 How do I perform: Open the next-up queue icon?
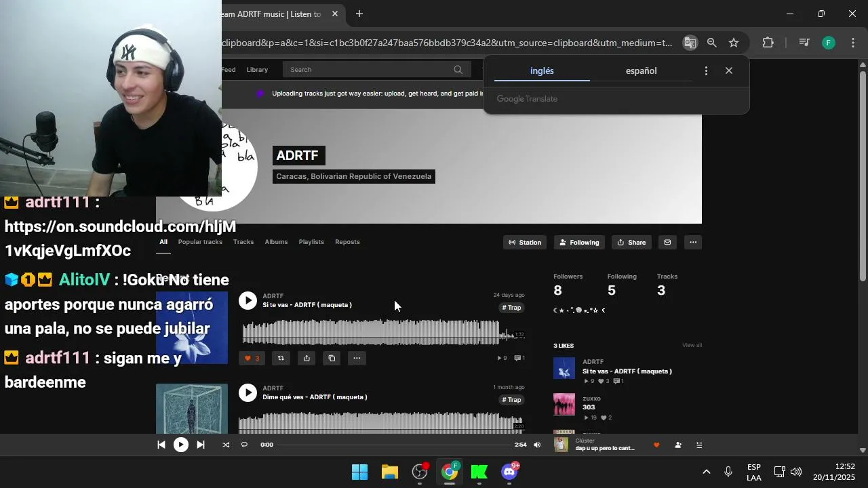point(699,445)
